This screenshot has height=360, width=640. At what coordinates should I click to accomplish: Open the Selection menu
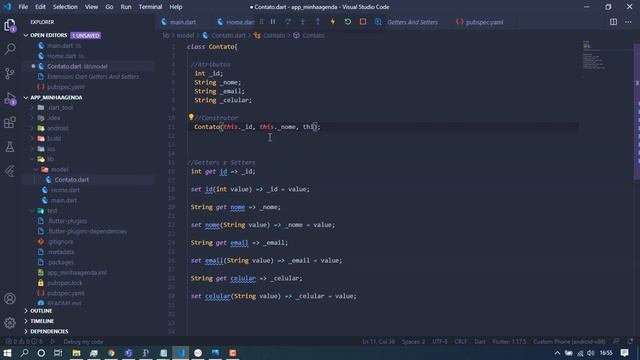[65, 7]
